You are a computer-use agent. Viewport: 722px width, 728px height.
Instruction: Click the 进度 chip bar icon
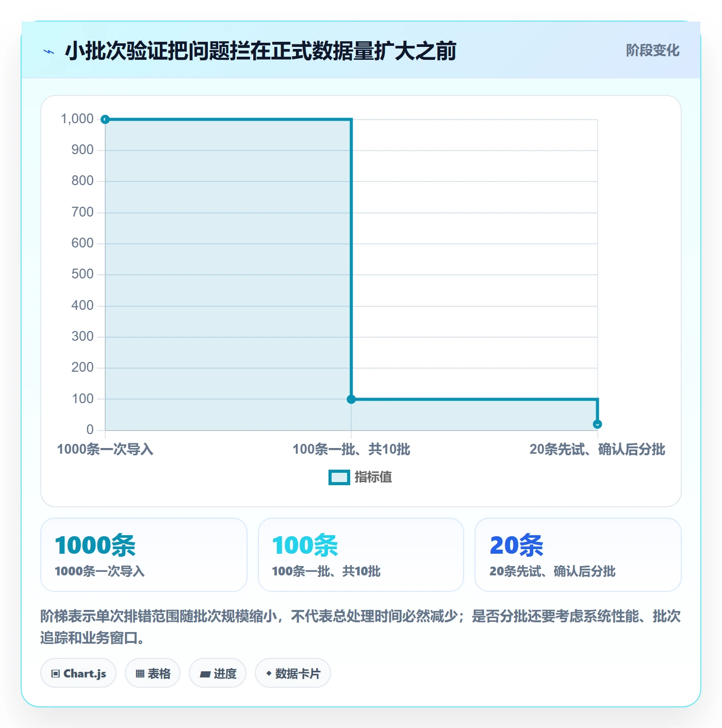tap(205, 674)
